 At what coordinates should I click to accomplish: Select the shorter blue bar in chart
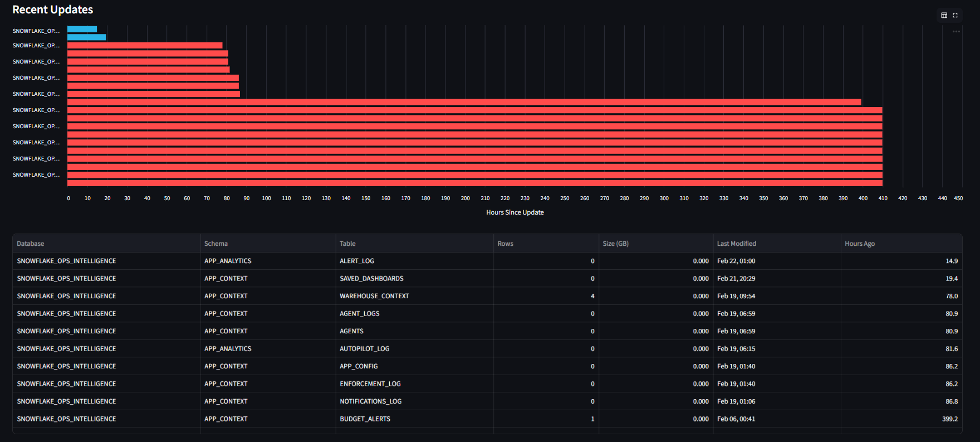[82, 29]
